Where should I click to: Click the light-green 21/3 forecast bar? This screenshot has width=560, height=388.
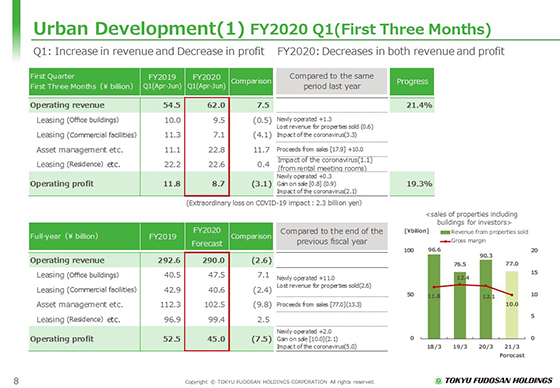(512, 305)
